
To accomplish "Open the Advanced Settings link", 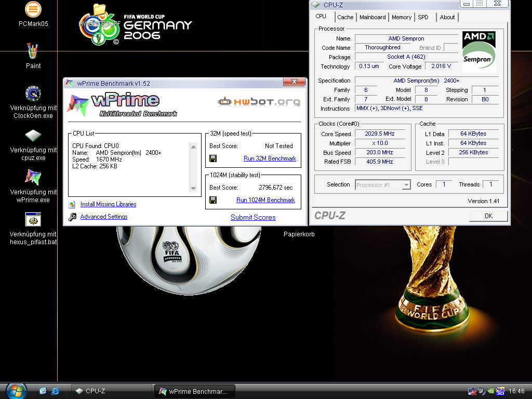I will pos(104,217).
